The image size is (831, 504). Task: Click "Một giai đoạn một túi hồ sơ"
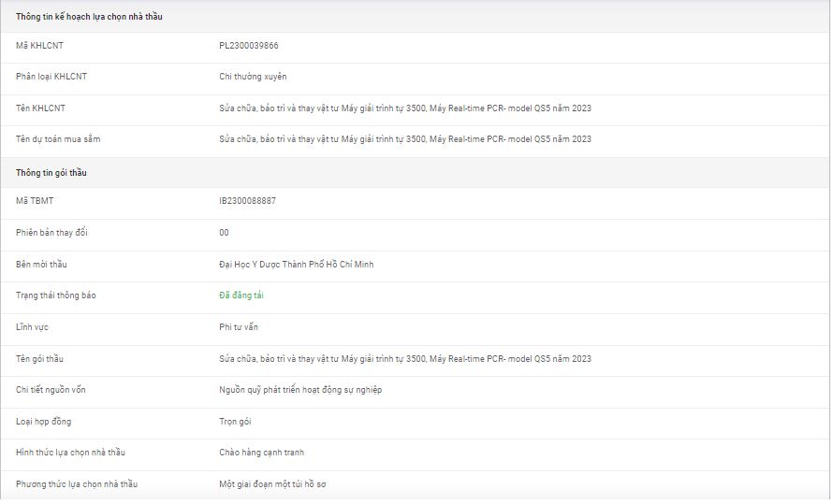coord(272,484)
